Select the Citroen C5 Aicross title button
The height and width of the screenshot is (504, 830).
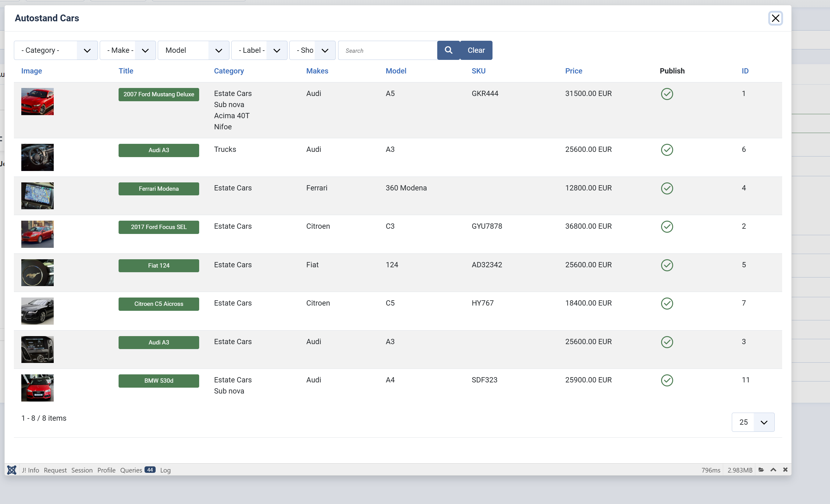click(159, 304)
